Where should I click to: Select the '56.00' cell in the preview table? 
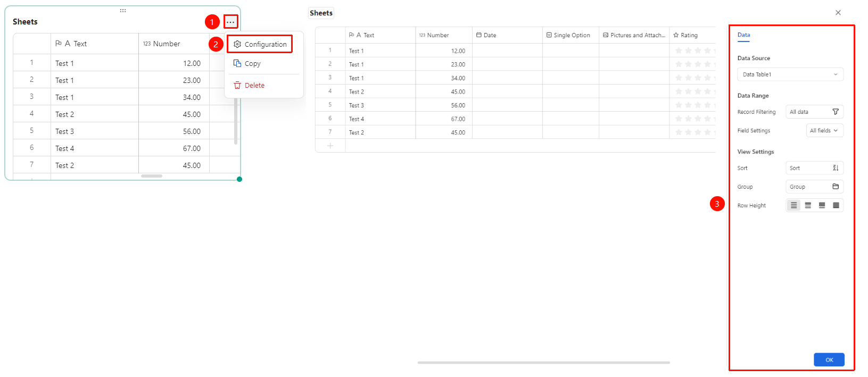point(444,105)
